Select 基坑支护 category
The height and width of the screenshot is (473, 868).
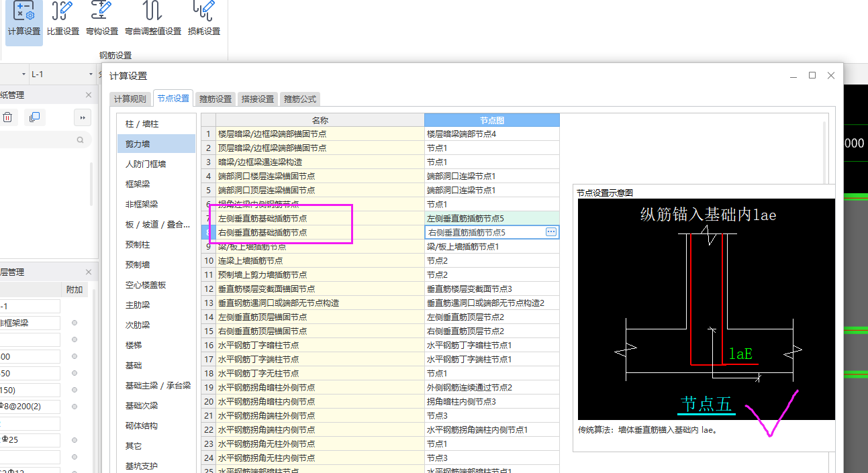click(x=156, y=466)
